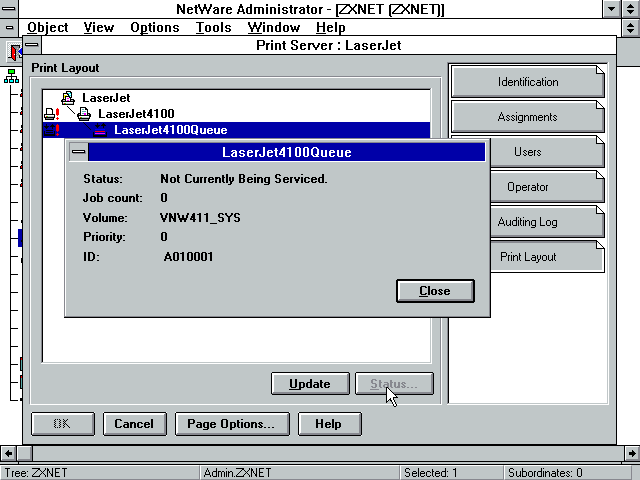Switch to the Identification page
This screenshot has height=480, width=640.
click(x=527, y=82)
